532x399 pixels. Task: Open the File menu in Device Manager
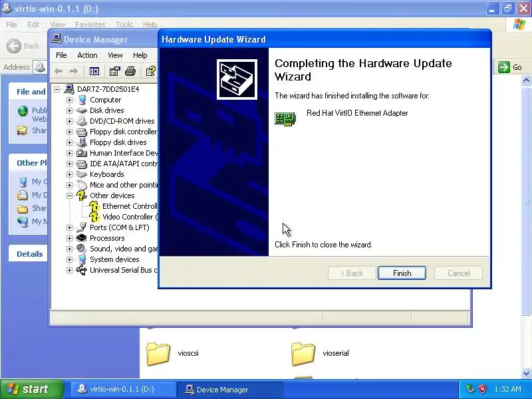(61, 55)
